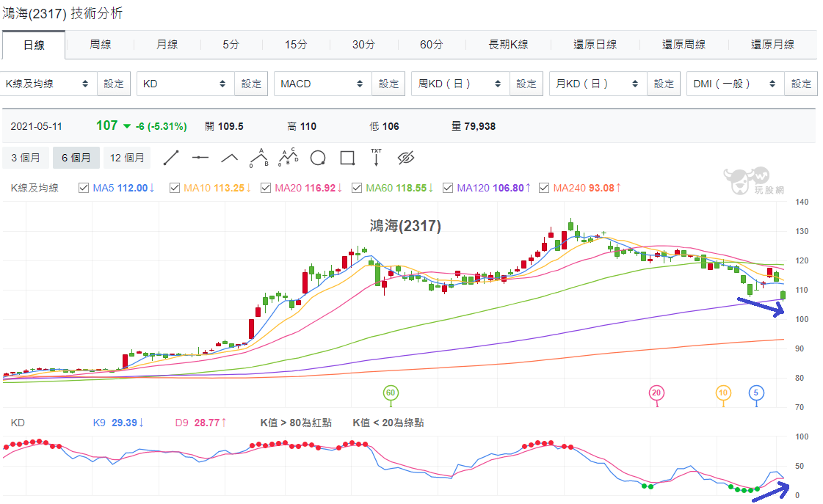
Task: Open the K線及均線 indicator dropdown
Action: click(x=48, y=84)
